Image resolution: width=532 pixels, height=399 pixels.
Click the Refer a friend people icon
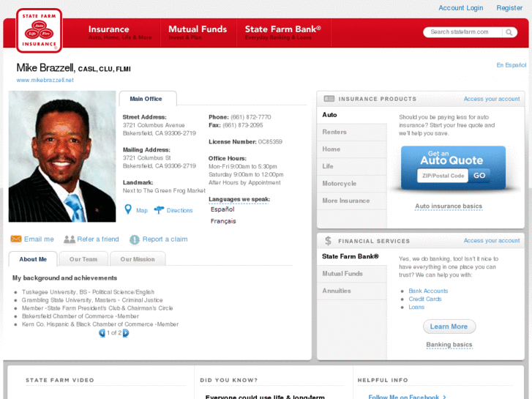point(70,239)
